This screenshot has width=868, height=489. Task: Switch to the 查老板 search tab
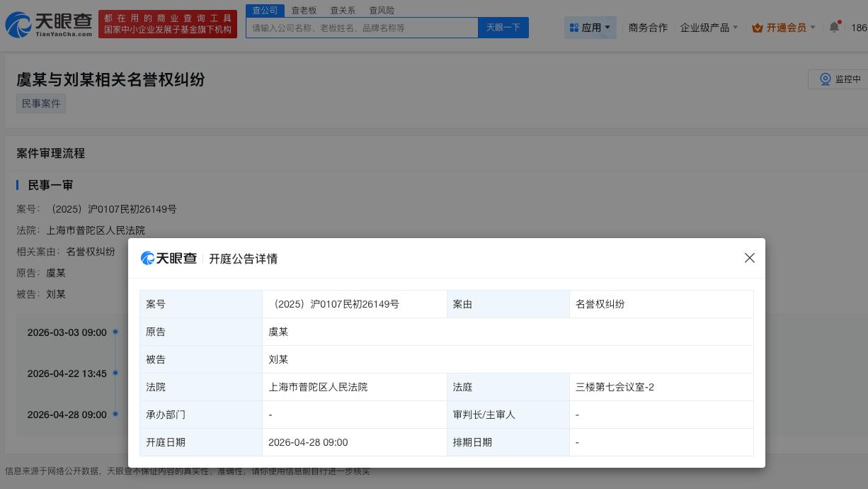pyautogui.click(x=303, y=10)
